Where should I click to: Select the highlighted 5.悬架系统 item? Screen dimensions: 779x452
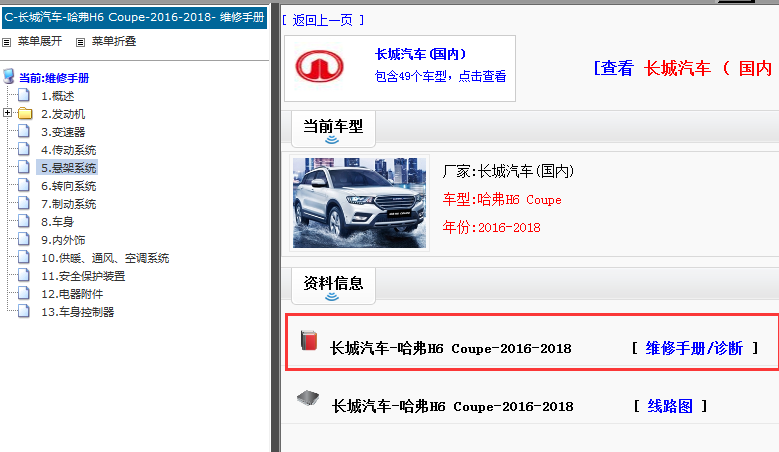pyautogui.click(x=68, y=168)
